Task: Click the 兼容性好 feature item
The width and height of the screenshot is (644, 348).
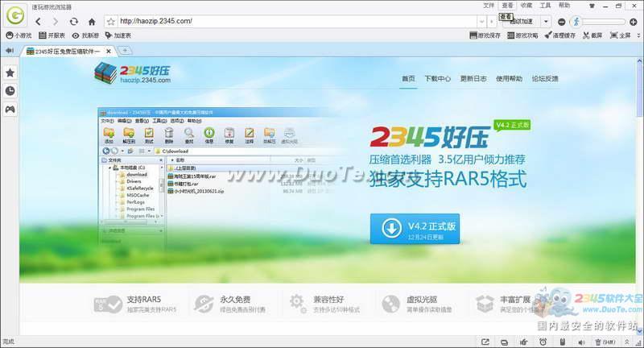Action: (x=324, y=304)
